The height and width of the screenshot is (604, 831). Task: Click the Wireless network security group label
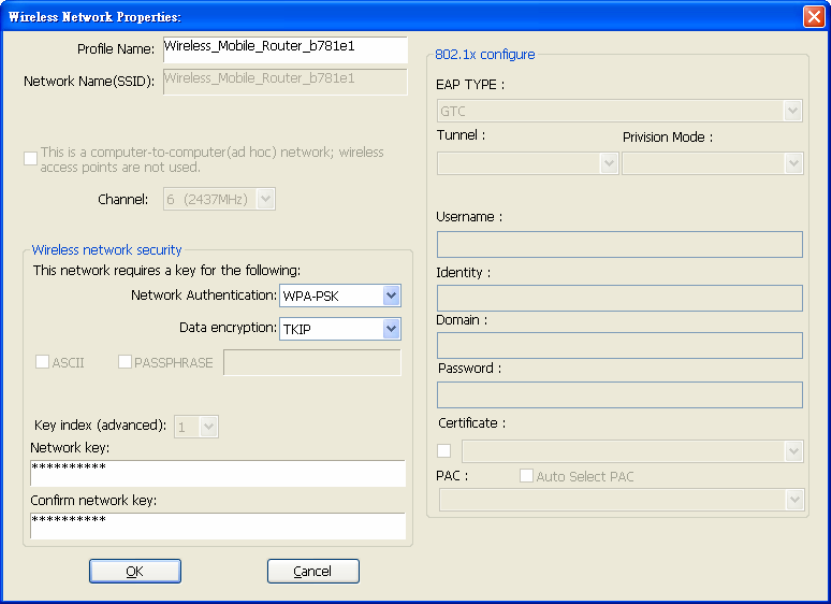tap(107, 250)
